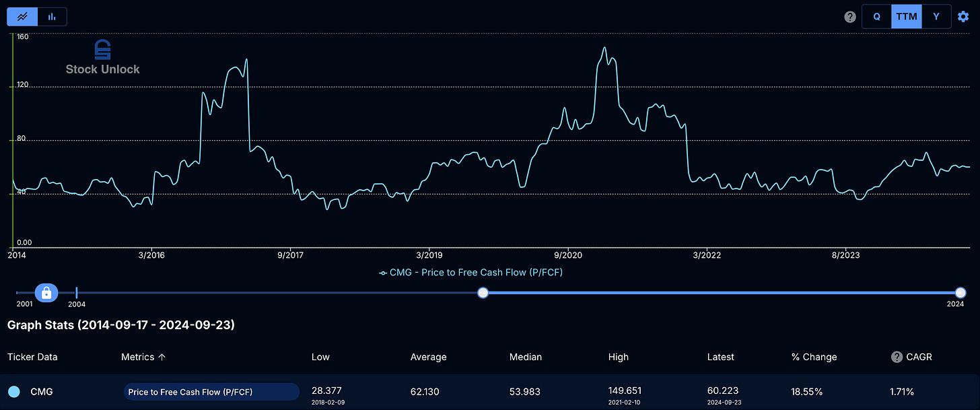The width and height of the screenshot is (980, 410).
Task: Click the CMG color dot swatch
Action: [x=14, y=392]
